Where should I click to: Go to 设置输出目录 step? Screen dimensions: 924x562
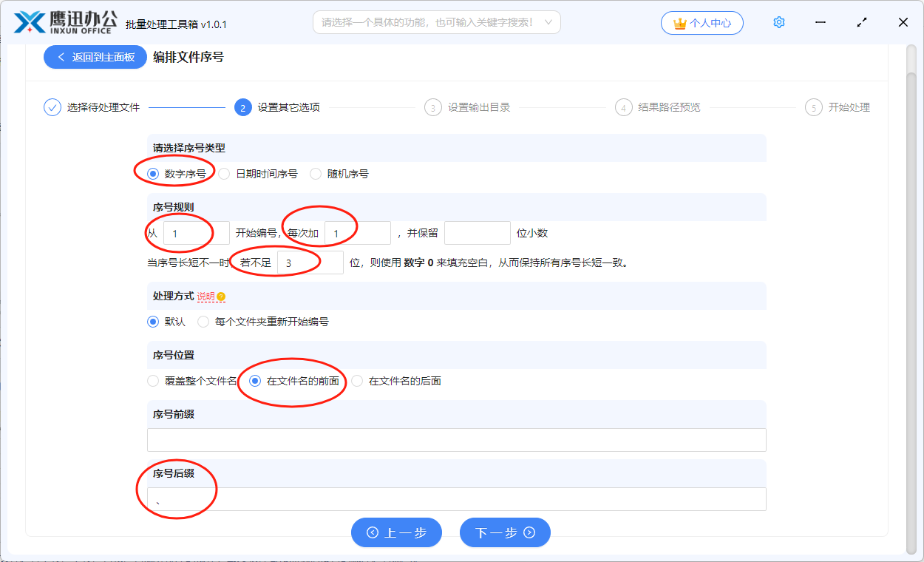[479, 107]
